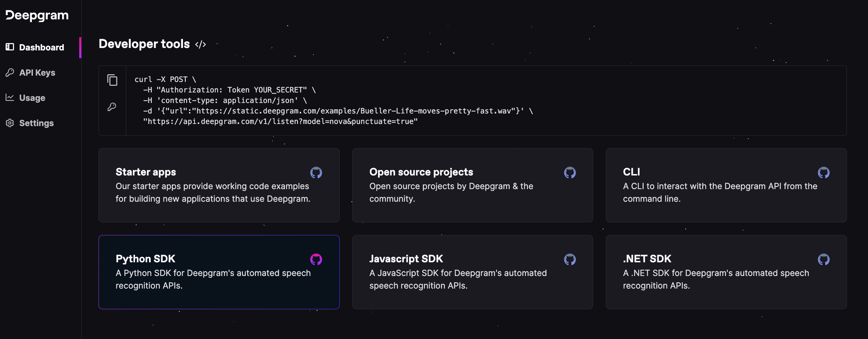
Task: Click the Usage chart icon in sidebar
Action: click(10, 97)
